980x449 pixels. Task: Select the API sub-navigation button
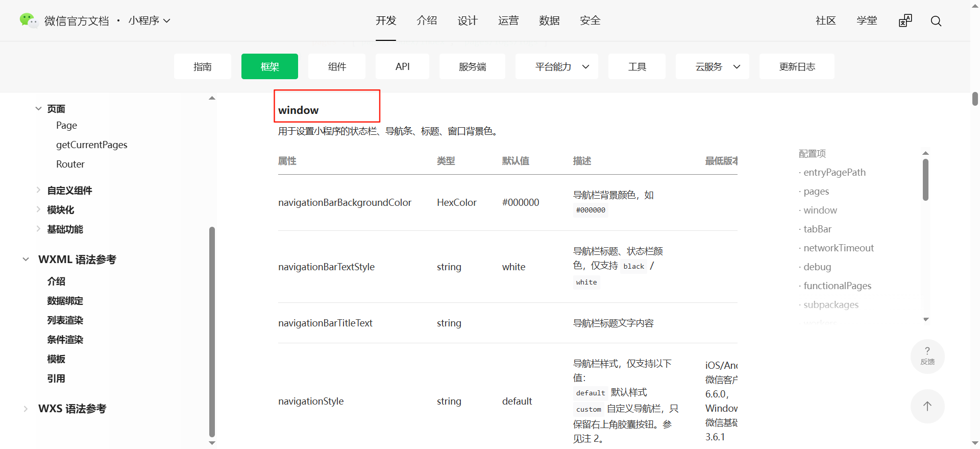(x=402, y=66)
